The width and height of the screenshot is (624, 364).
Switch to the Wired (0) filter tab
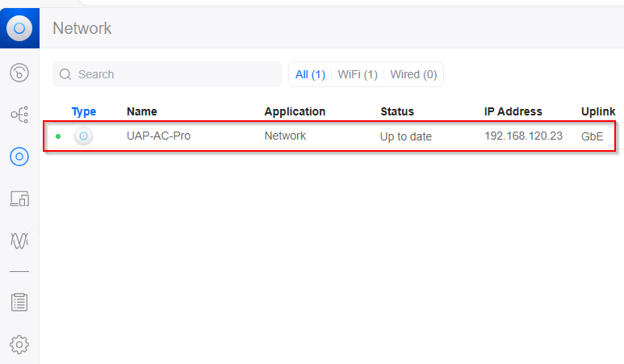click(x=413, y=74)
